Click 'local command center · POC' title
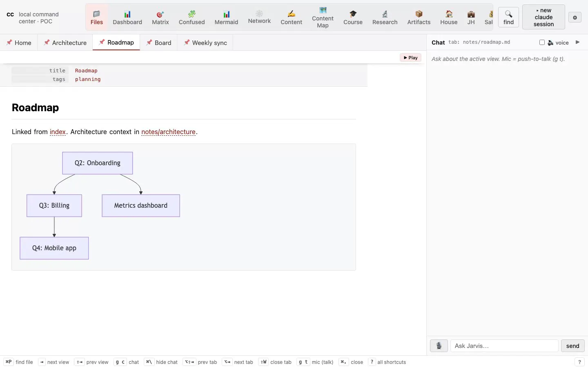The width and height of the screenshot is (588, 368). (x=39, y=18)
